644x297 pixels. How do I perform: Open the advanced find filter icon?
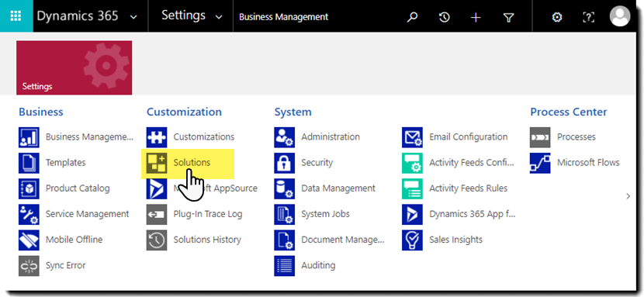508,17
